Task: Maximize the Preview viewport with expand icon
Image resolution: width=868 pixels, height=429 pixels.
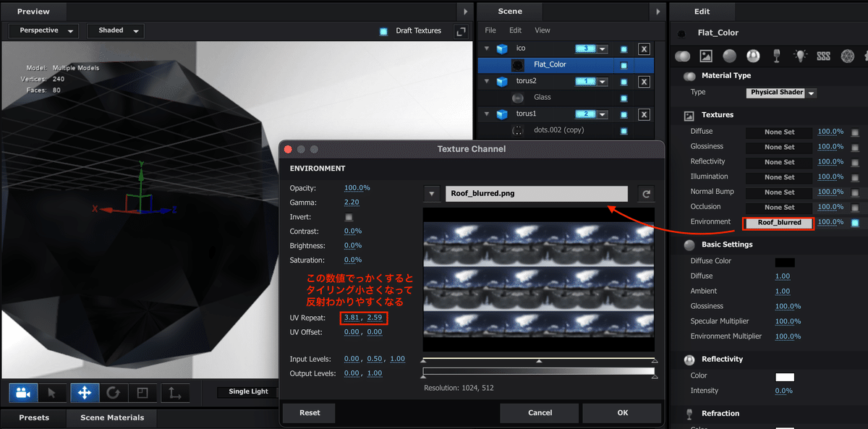Action: tap(460, 31)
